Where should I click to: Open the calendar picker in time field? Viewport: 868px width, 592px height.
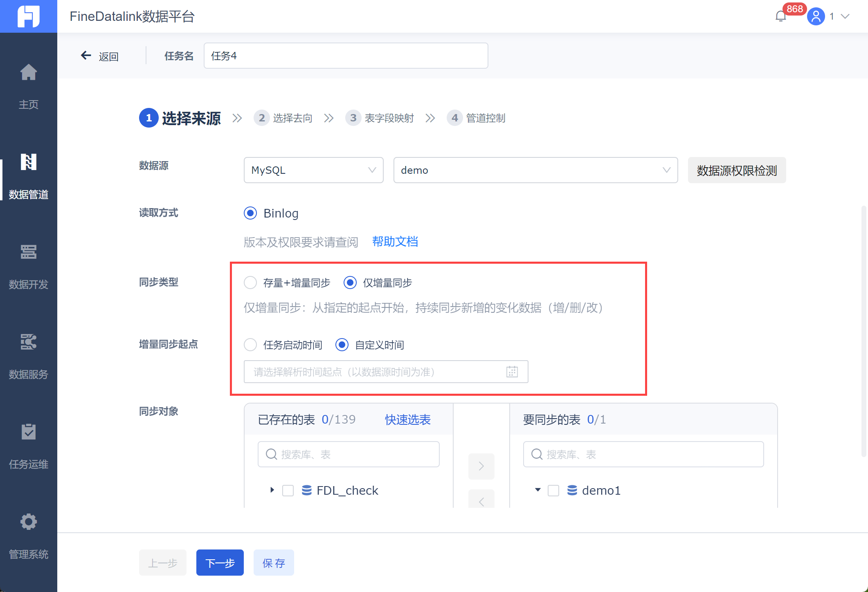click(512, 372)
